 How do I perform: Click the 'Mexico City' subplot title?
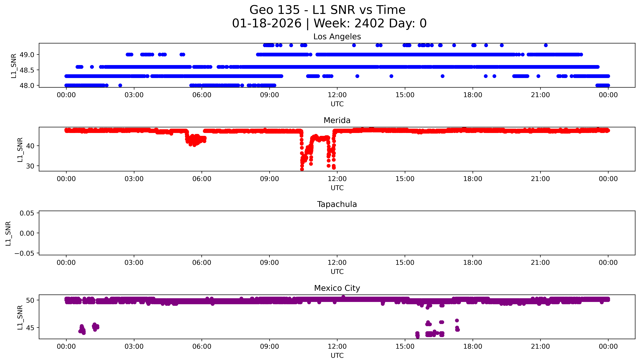coord(337,288)
